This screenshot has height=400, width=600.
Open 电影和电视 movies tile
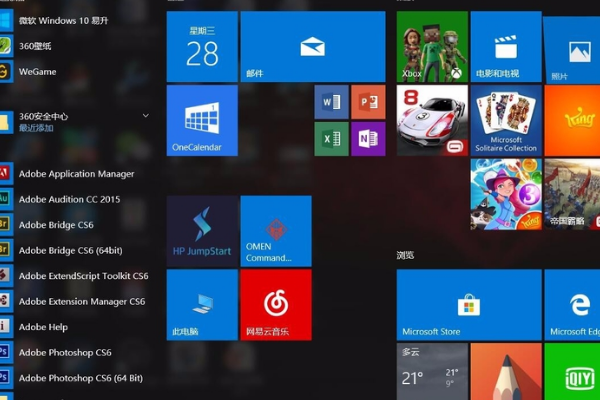pyautogui.click(x=505, y=46)
